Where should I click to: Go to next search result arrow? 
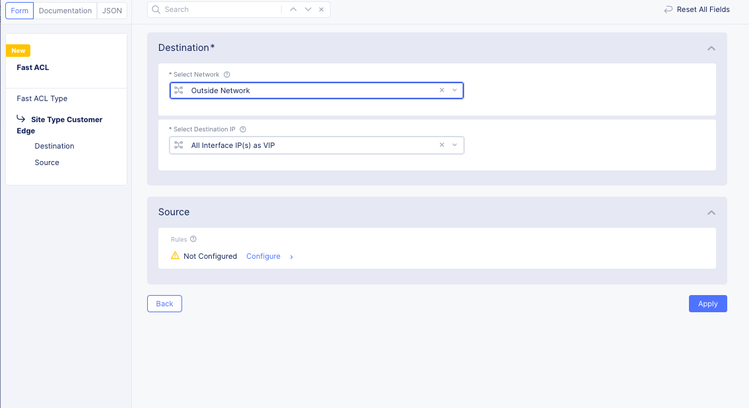[x=308, y=10]
